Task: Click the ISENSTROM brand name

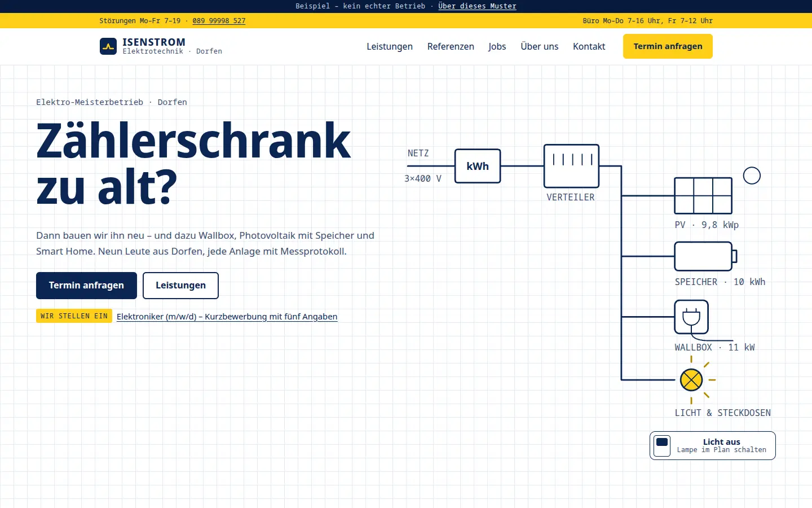Action: click(x=154, y=42)
